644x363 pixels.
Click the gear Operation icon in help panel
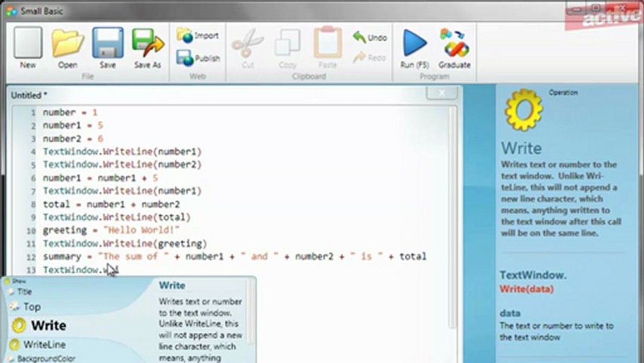pyautogui.click(x=524, y=109)
